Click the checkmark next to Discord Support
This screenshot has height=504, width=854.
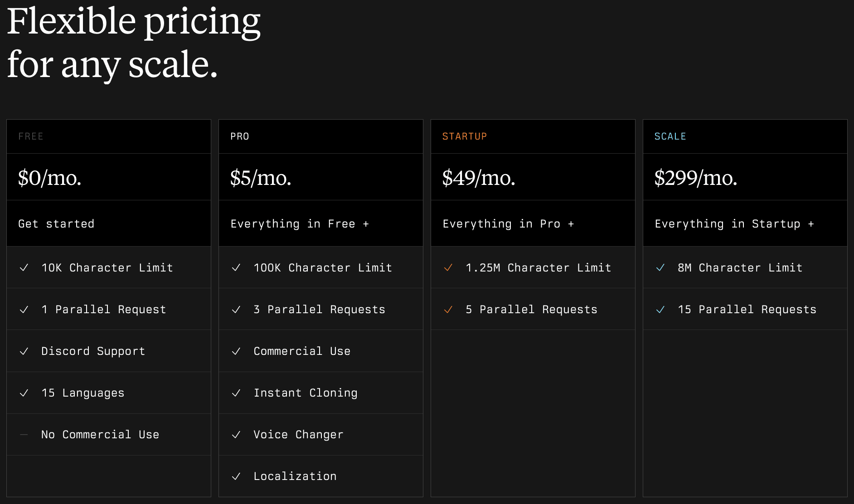(x=24, y=351)
